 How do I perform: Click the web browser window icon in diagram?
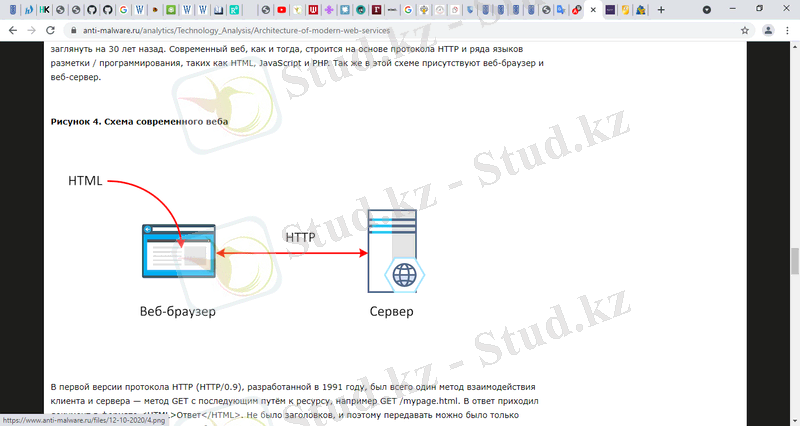point(179,251)
